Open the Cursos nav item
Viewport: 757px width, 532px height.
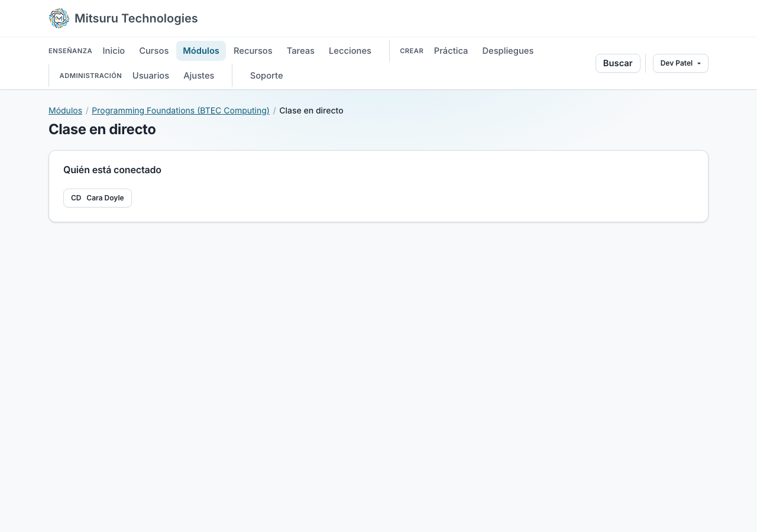(154, 51)
